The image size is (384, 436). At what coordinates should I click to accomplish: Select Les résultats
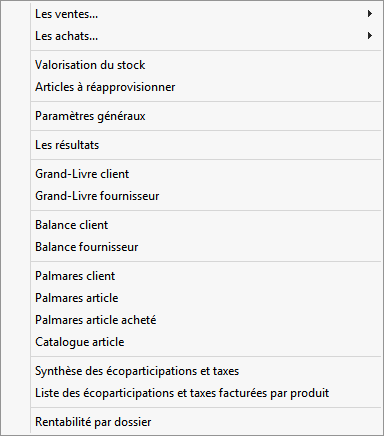tap(206, 145)
